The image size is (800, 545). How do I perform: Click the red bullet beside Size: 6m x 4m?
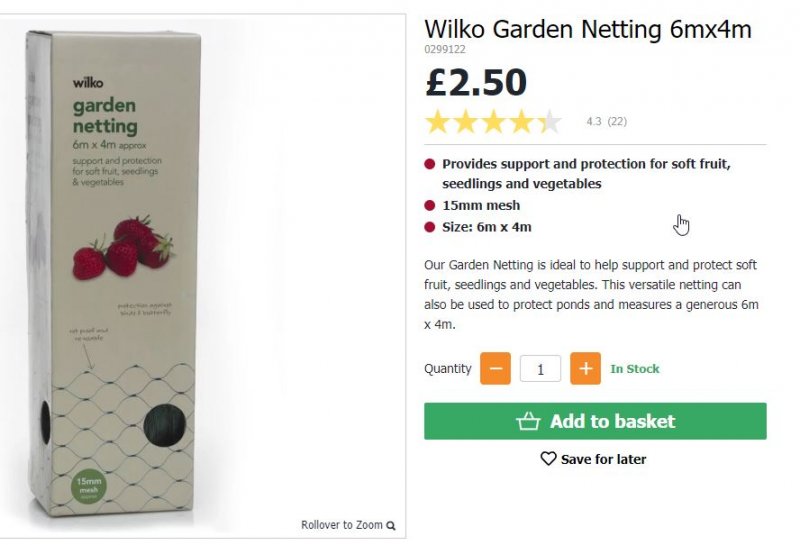click(430, 227)
